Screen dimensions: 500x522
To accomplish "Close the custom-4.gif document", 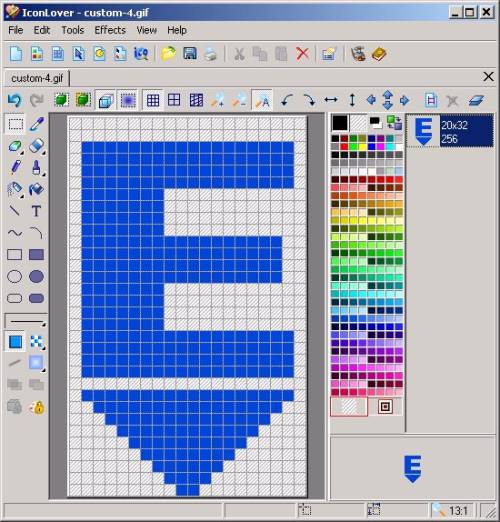I will click(488, 77).
